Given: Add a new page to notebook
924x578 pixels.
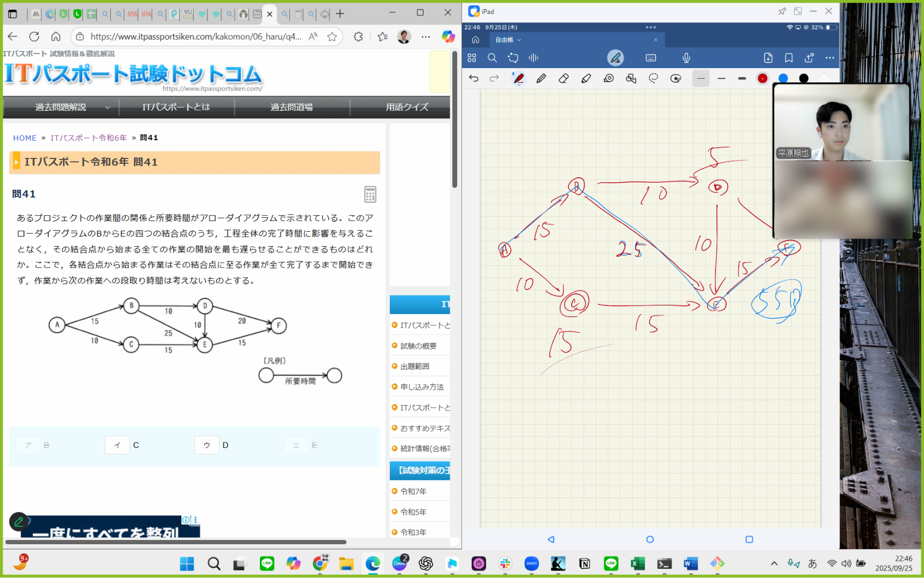Looking at the screenshot, I should (768, 58).
